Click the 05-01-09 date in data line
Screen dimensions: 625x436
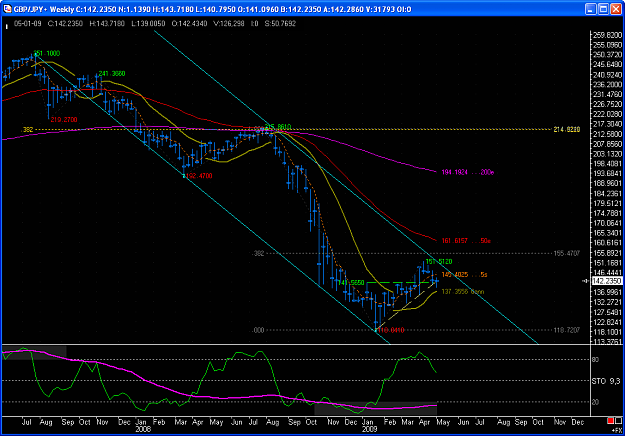point(28,24)
